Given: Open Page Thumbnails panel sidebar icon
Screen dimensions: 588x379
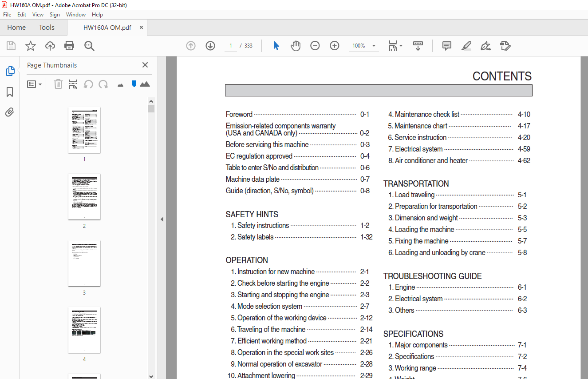Looking at the screenshot, I should click(10, 71).
